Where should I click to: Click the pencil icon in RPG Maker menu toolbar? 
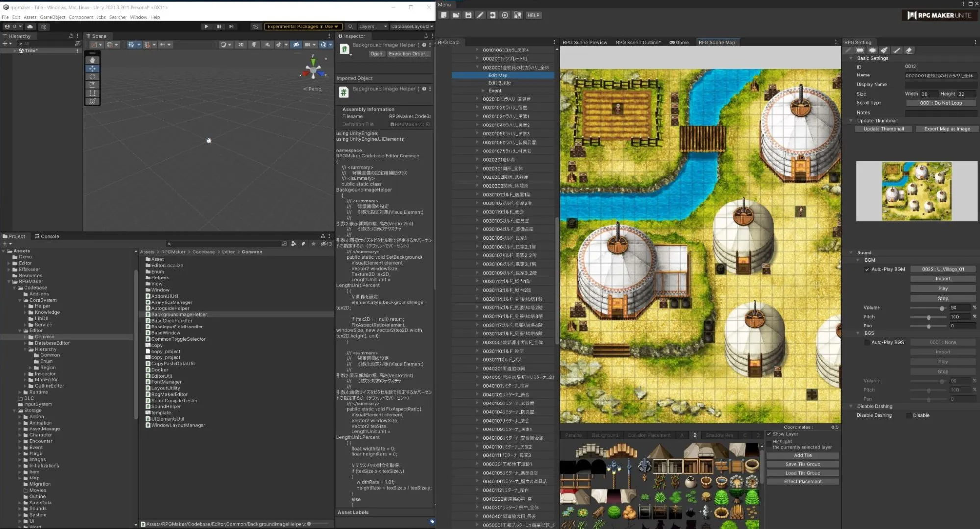[480, 15]
